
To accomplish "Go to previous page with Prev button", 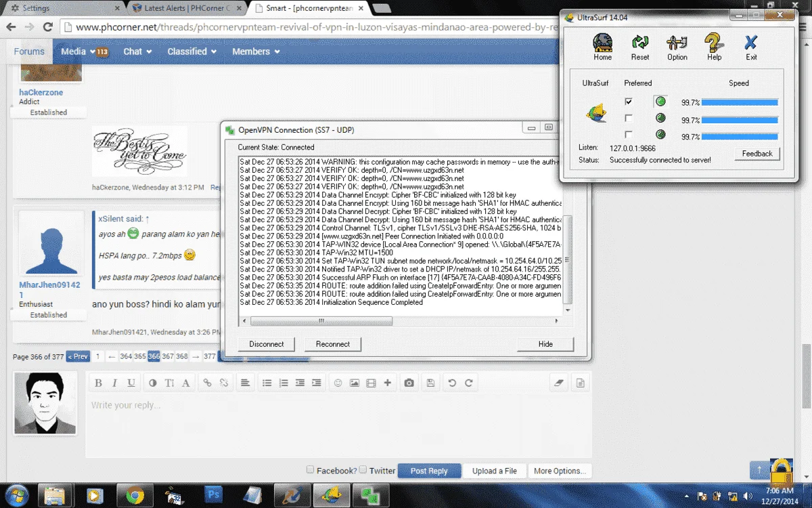I will pyautogui.click(x=77, y=356).
